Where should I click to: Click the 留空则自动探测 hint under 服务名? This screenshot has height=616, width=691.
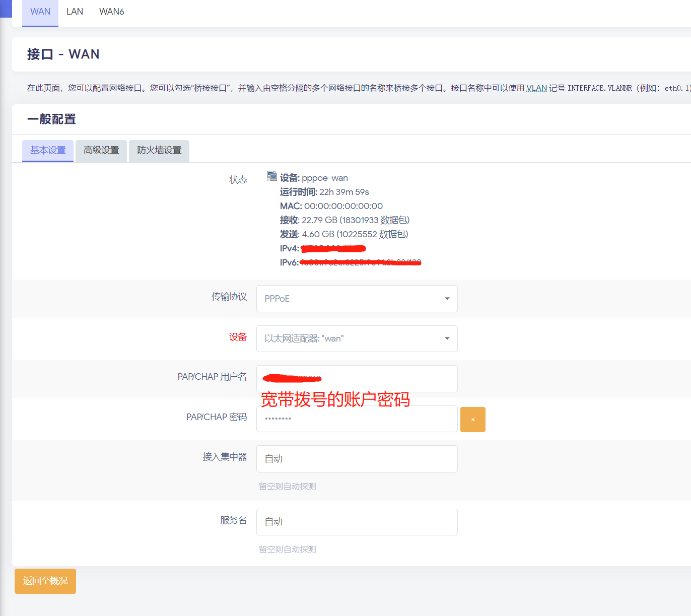(x=288, y=550)
